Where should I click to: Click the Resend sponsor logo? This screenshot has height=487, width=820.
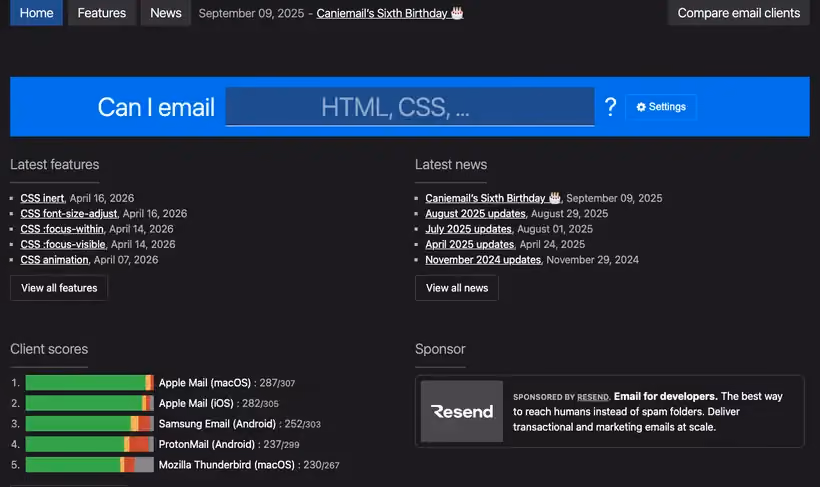[462, 411]
